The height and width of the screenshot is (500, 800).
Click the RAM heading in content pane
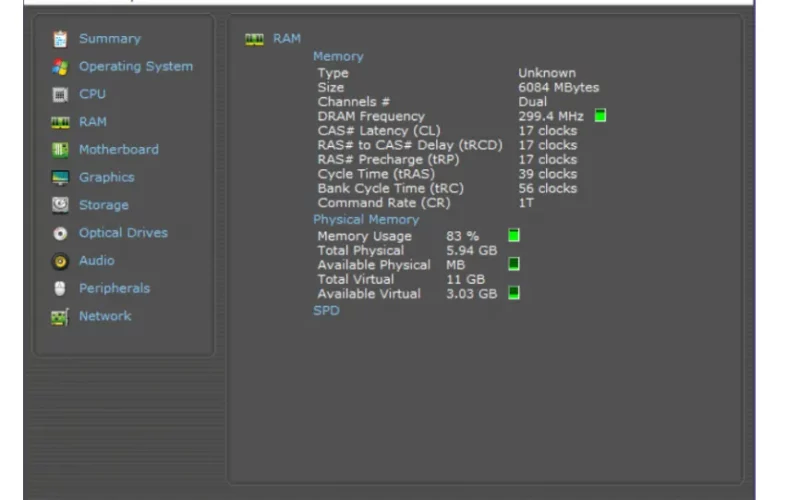pyautogui.click(x=287, y=39)
